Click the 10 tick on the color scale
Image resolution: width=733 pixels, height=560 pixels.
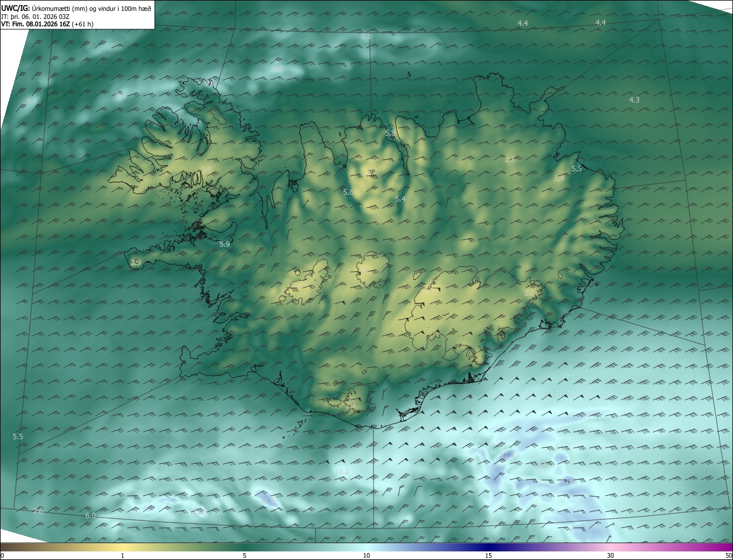[366, 555]
